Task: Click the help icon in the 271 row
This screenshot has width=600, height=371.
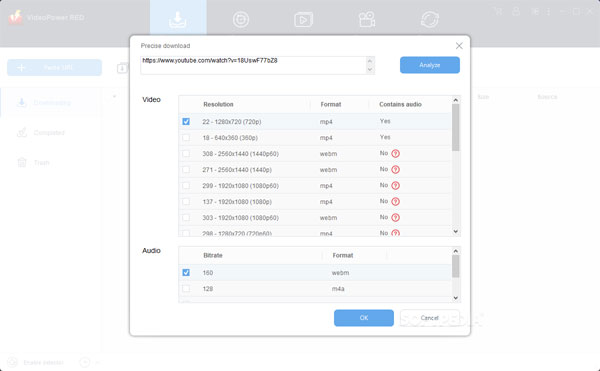Action: point(396,170)
